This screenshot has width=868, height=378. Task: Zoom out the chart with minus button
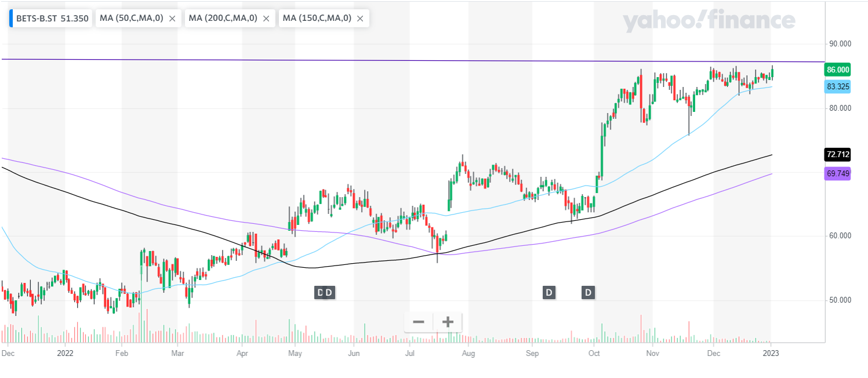[419, 322]
